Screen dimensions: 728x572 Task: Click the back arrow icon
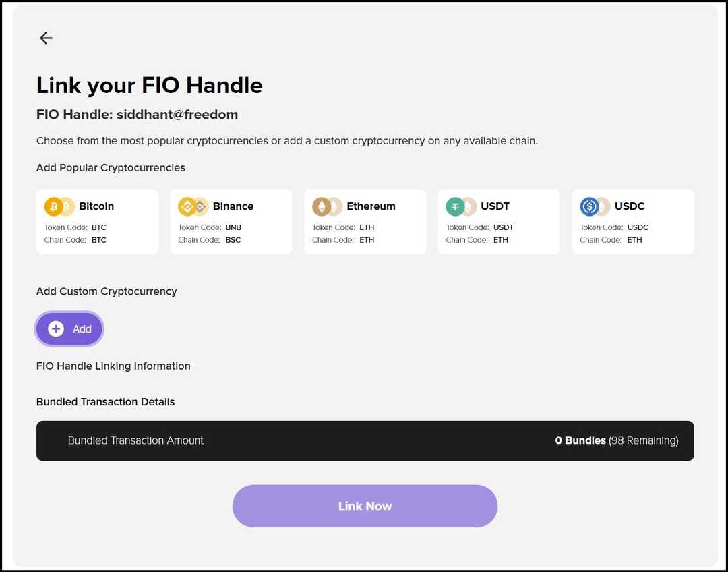point(45,38)
